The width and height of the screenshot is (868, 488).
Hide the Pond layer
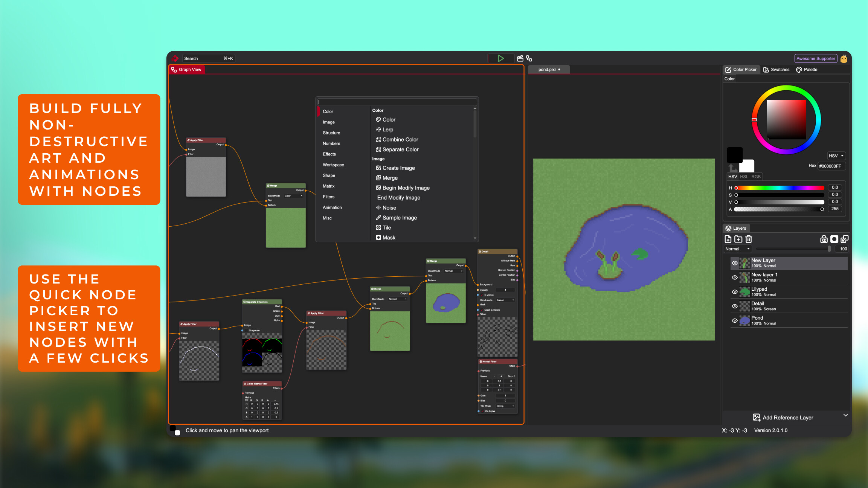coord(735,320)
